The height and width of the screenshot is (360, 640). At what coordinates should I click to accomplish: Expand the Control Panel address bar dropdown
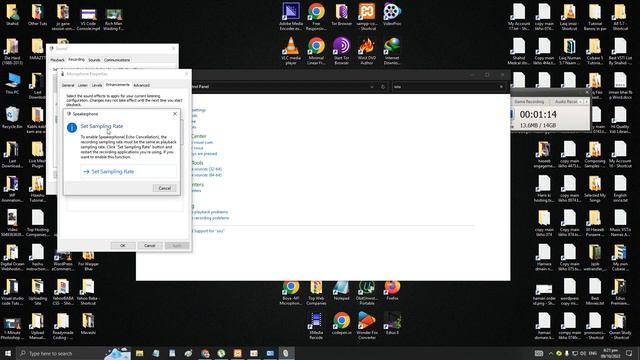click(x=372, y=87)
